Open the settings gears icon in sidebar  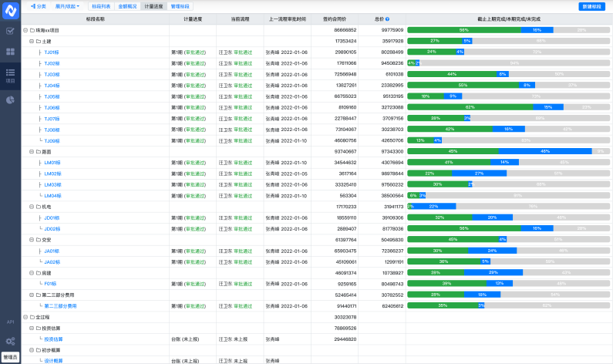click(x=10, y=341)
